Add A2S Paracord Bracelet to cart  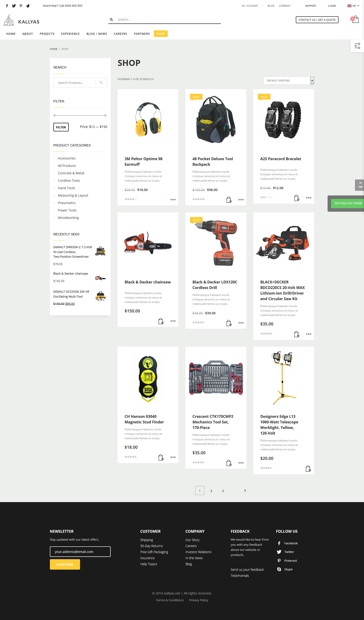pos(297,198)
